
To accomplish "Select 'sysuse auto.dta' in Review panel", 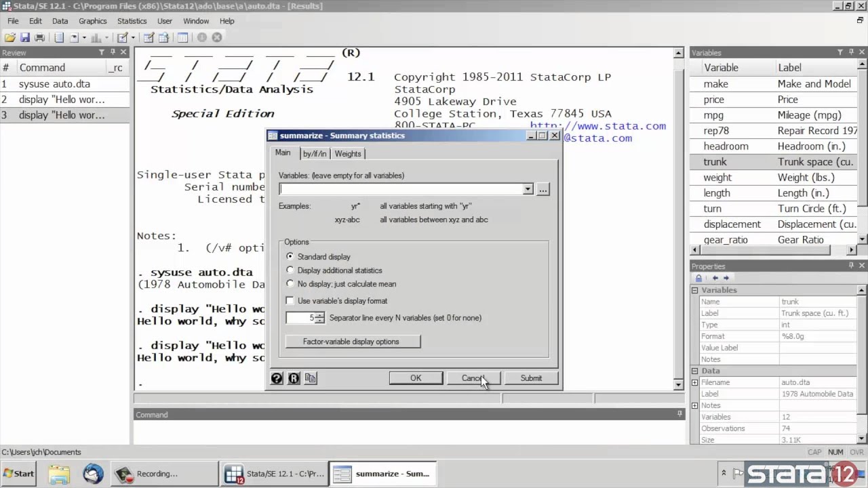I will tap(64, 84).
